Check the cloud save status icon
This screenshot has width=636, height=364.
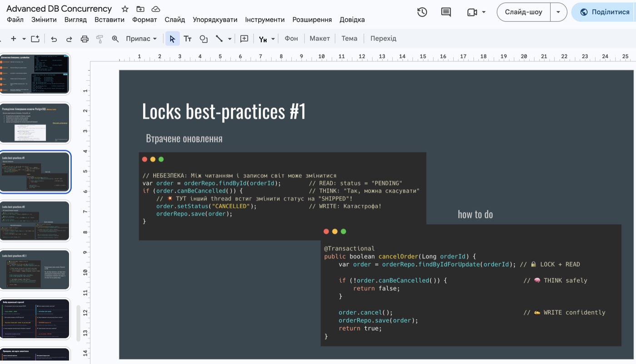156,9
